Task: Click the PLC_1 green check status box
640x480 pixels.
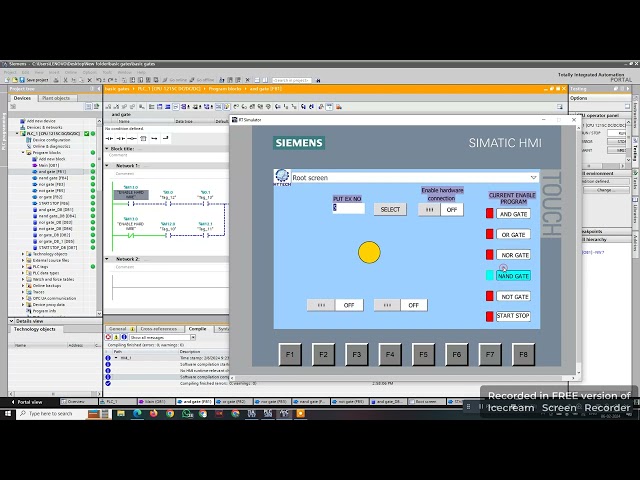Action: 87,133
